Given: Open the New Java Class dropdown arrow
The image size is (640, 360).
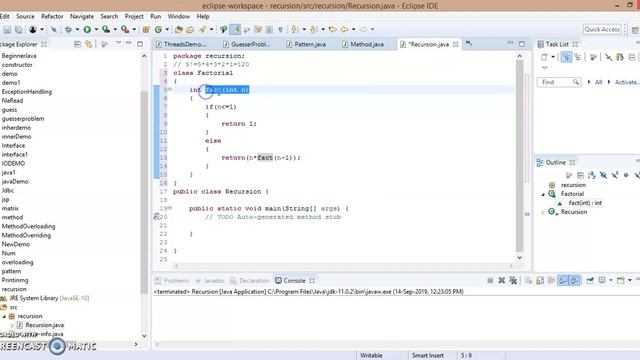Looking at the screenshot, I should click(167, 29).
